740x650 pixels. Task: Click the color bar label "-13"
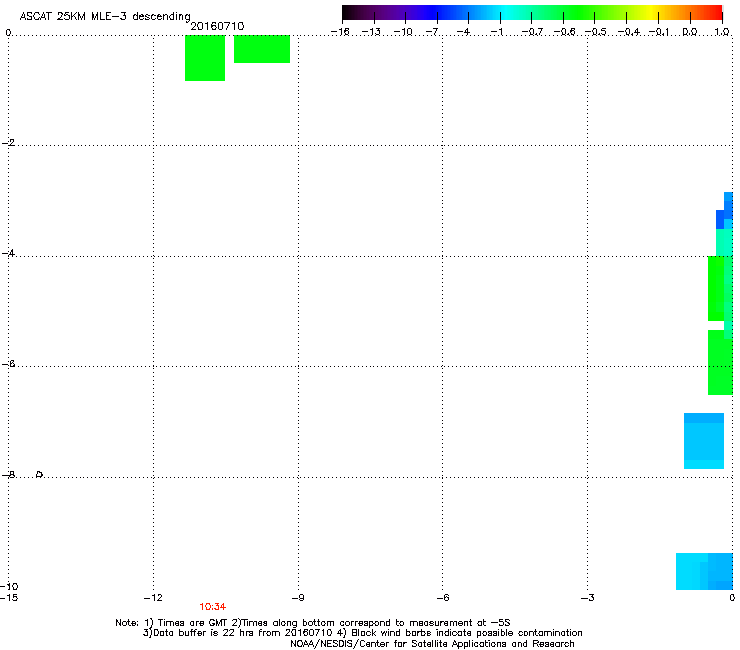tap(371, 32)
